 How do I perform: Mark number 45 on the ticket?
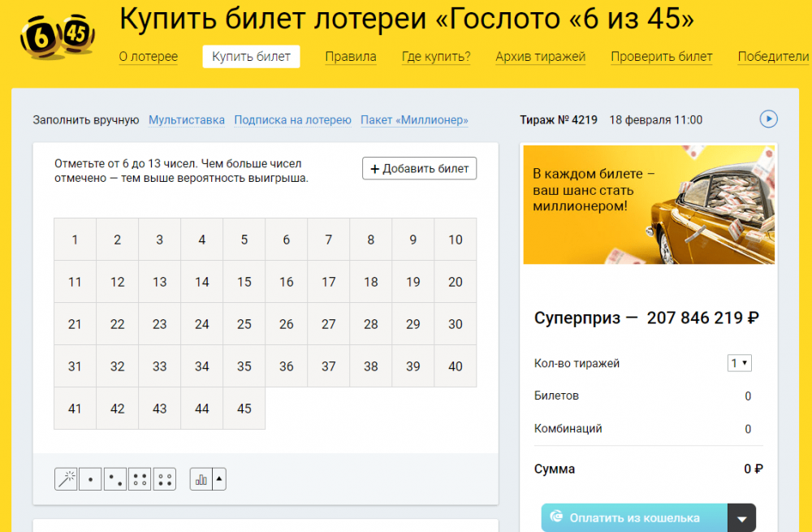click(x=244, y=409)
